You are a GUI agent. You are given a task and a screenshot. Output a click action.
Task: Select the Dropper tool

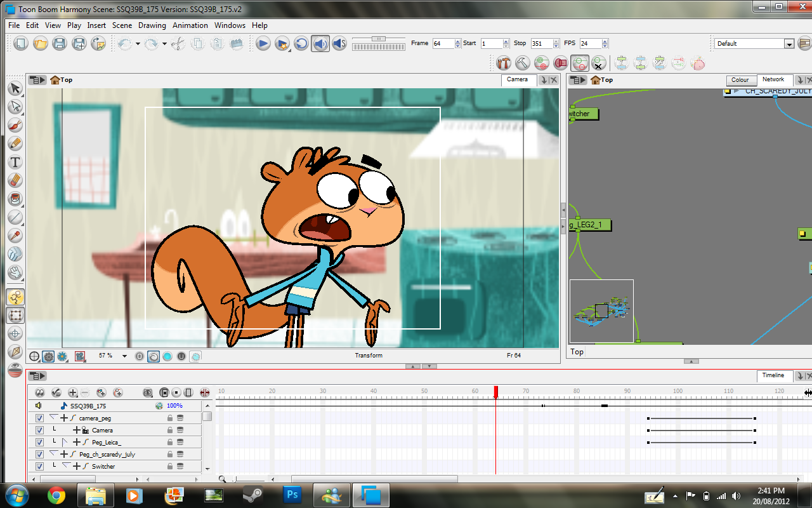tap(15, 236)
